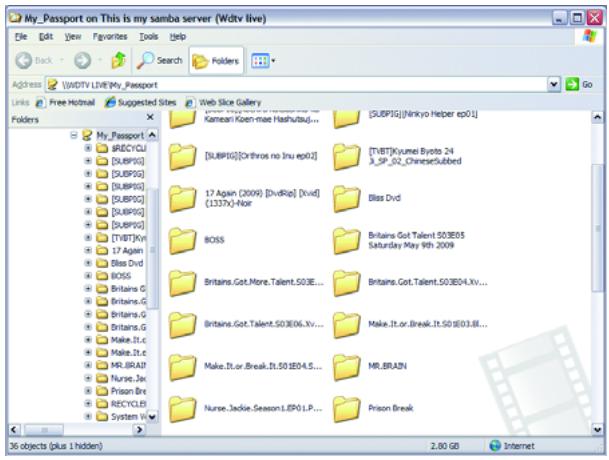The height and width of the screenshot is (460, 609).
Task: Expand the BOSS tree folder
Action: (x=88, y=276)
